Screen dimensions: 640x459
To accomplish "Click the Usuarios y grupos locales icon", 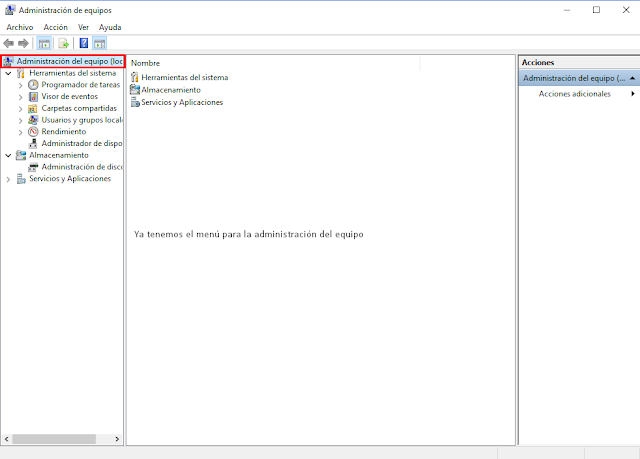I will click(x=33, y=120).
